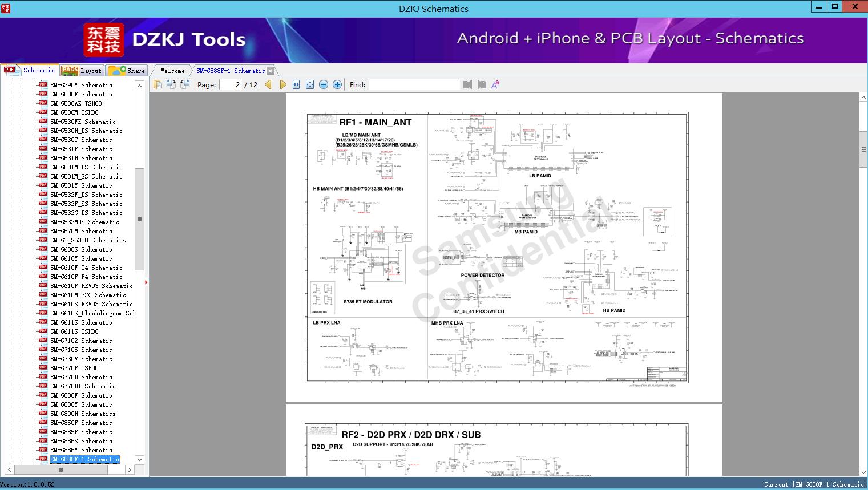Click the PDF icon beside SM-G7102 Schematic
Viewport: 868px width, 490px height.
43,340
